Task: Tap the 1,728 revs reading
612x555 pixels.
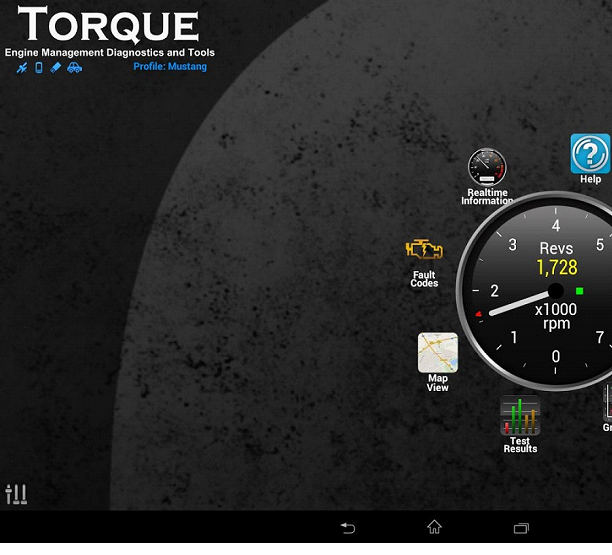Action: [557, 268]
